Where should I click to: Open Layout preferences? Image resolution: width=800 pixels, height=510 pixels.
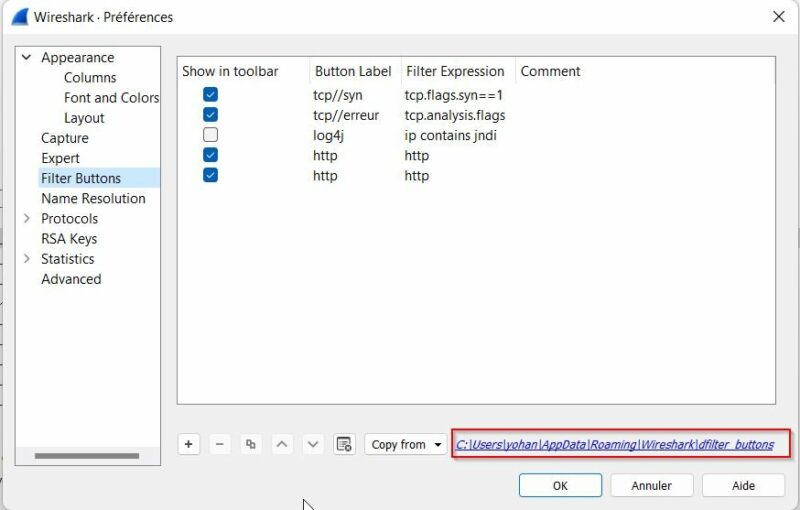[x=84, y=118]
